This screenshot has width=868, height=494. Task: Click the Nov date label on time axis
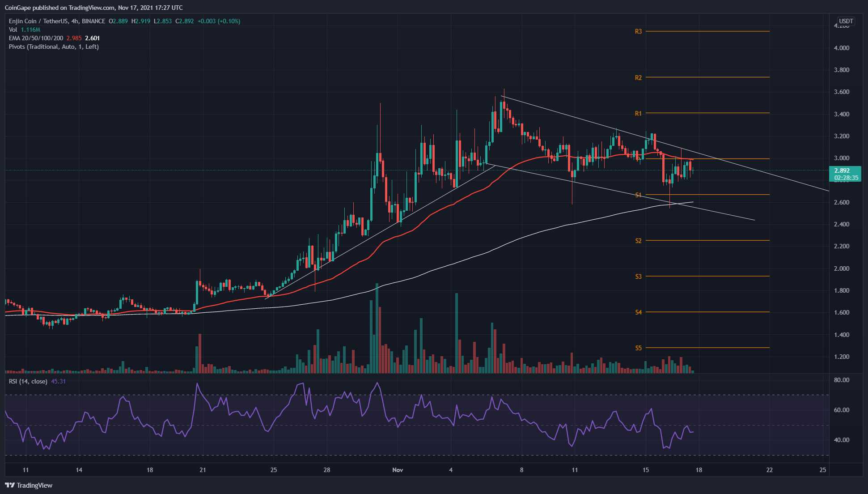point(398,470)
